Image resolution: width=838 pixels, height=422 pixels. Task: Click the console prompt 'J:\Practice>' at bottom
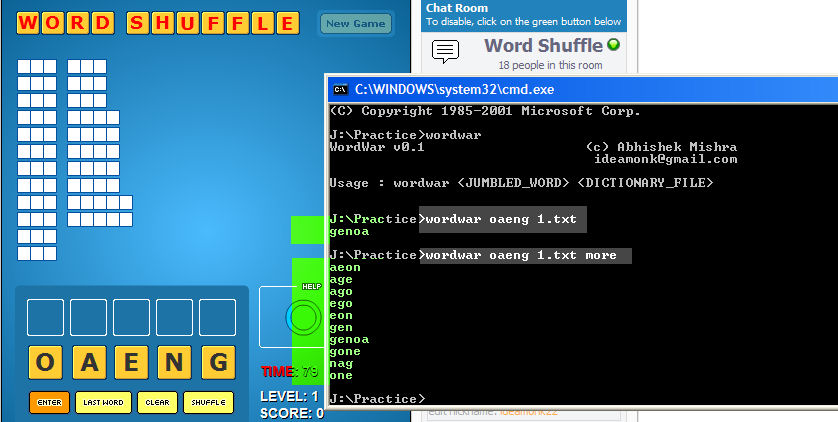tap(377, 399)
